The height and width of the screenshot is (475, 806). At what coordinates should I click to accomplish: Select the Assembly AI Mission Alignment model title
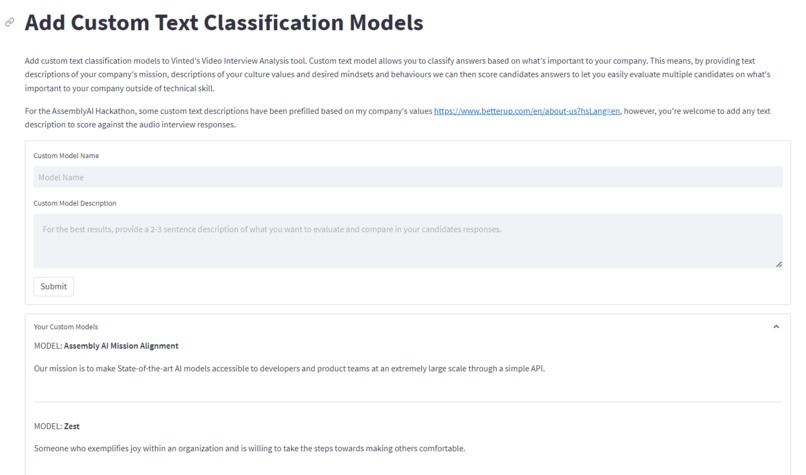[121, 345]
